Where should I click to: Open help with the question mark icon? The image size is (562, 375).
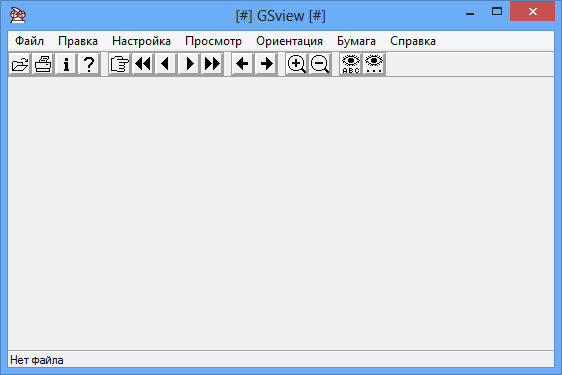[89, 64]
